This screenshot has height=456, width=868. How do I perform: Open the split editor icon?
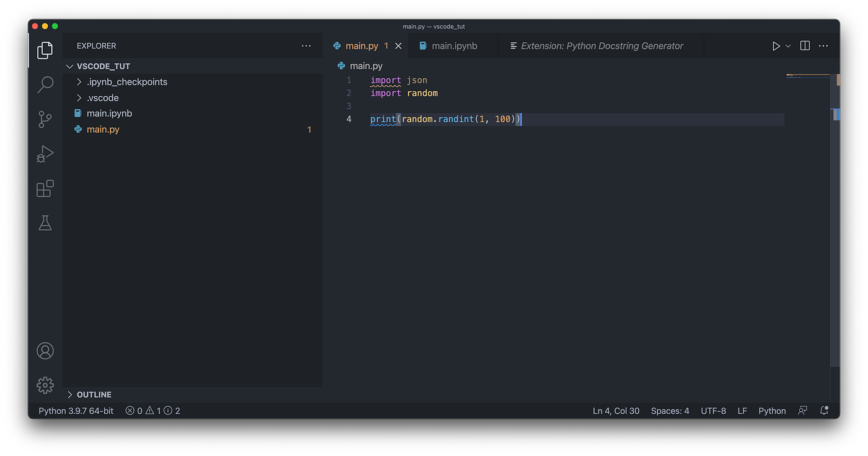tap(804, 45)
